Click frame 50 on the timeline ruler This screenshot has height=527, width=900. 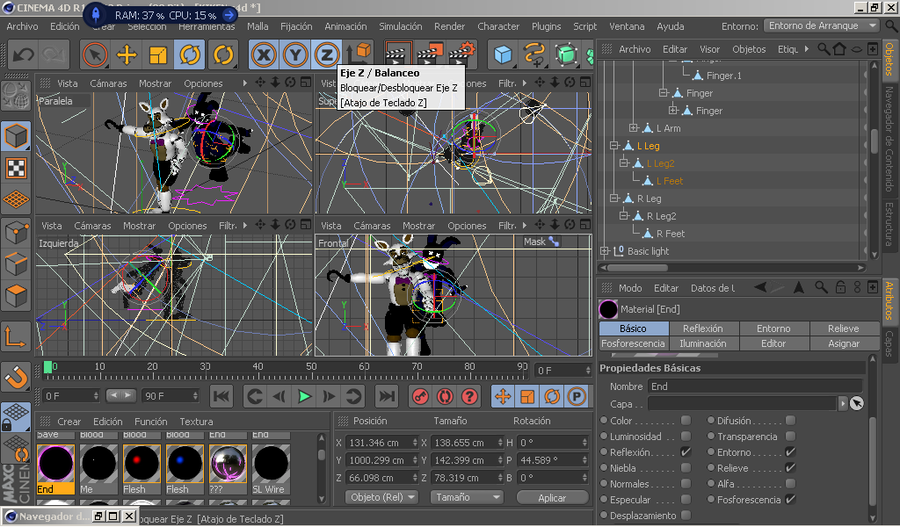[311, 366]
